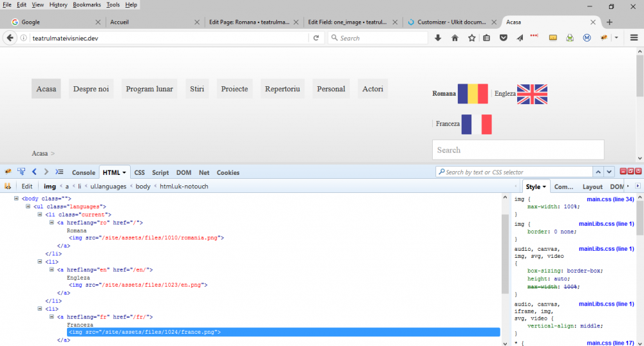Click the Firefox home icon
The width and height of the screenshot is (644, 346).
tap(455, 38)
